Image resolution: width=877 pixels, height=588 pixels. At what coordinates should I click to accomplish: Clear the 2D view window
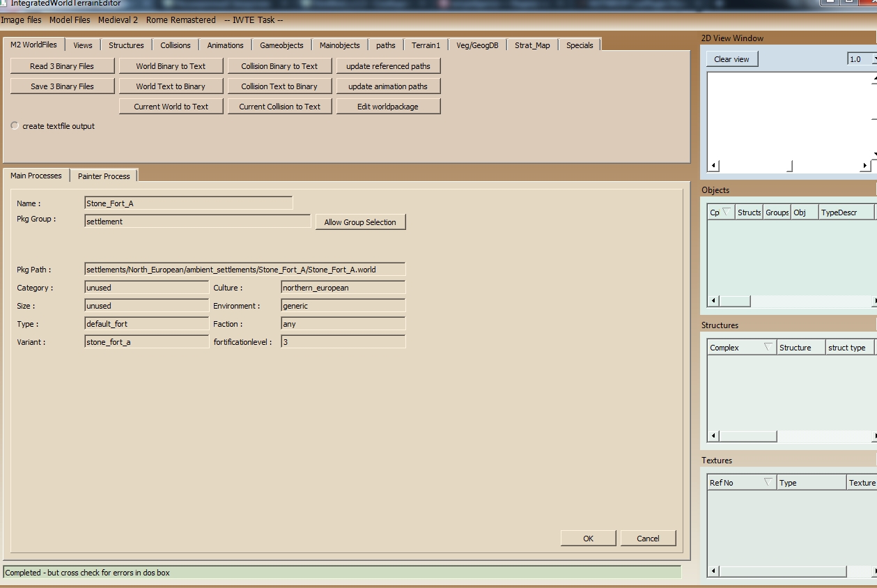pyautogui.click(x=731, y=59)
